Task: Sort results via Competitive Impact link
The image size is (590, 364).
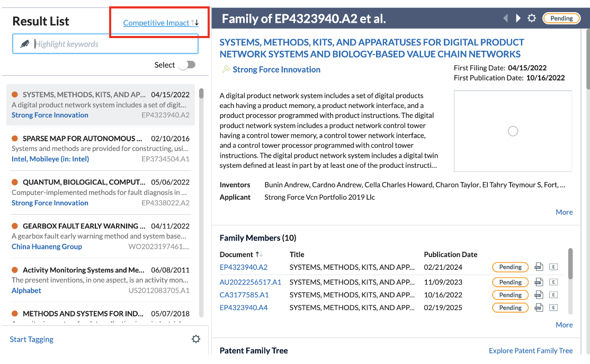Action: coord(156,23)
